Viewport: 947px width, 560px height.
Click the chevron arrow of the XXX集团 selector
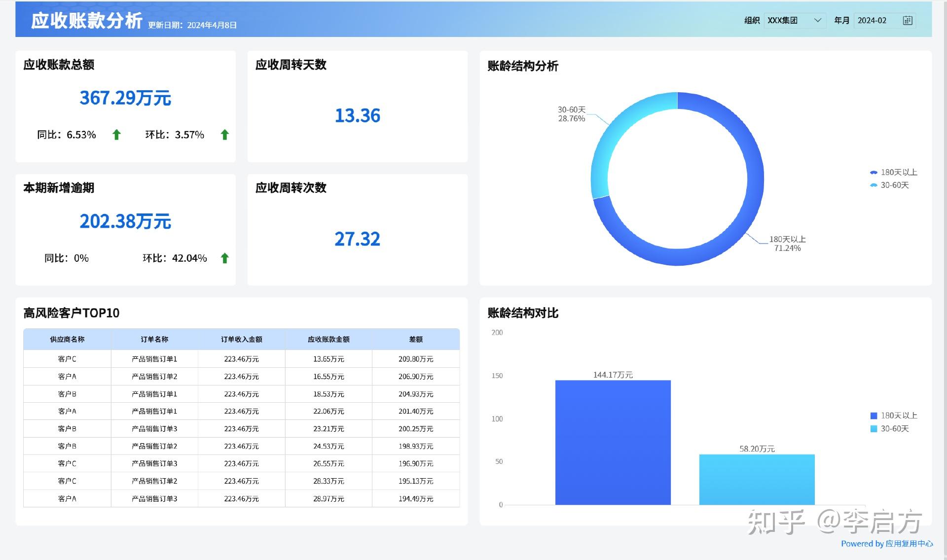[x=818, y=20]
